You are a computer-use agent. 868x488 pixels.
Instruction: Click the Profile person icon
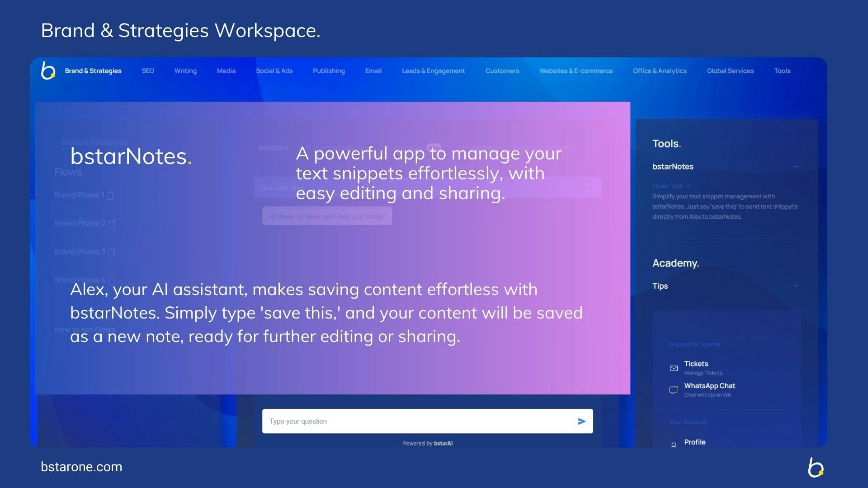tap(674, 445)
